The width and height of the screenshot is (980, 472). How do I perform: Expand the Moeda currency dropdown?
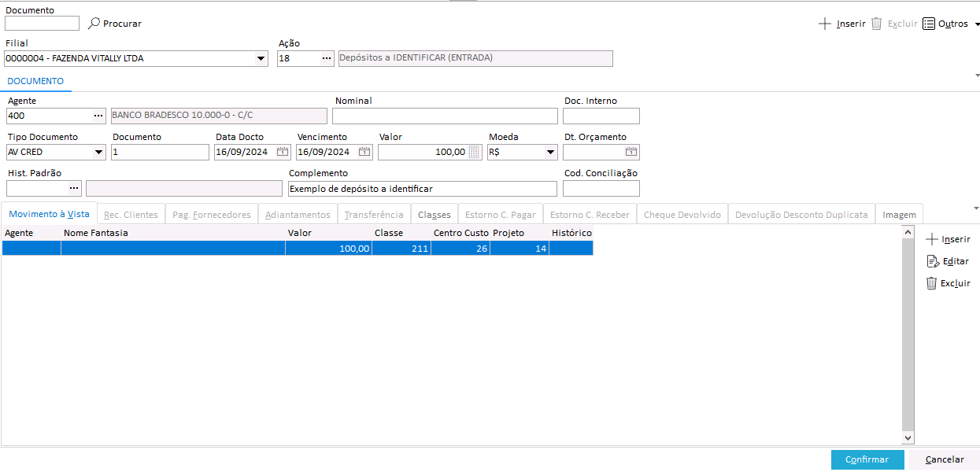click(x=551, y=152)
